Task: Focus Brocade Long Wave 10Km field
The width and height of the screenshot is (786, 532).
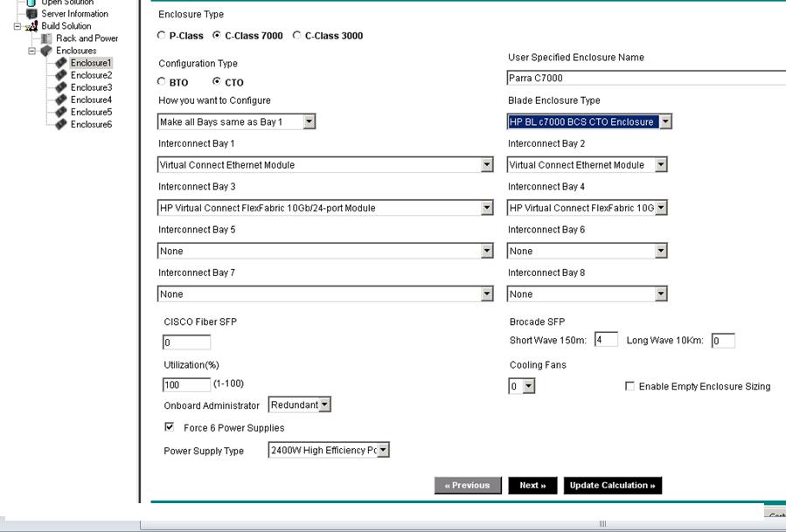Action: (x=723, y=341)
